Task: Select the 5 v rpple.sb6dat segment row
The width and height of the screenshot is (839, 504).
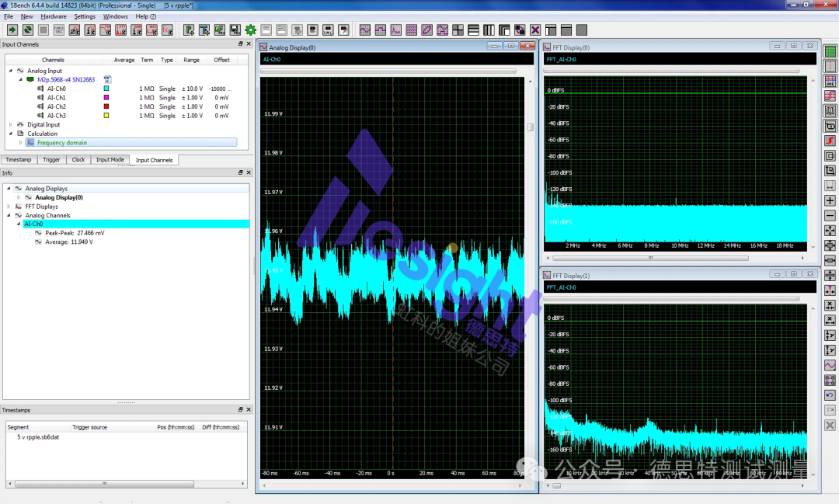Action: 38,437
